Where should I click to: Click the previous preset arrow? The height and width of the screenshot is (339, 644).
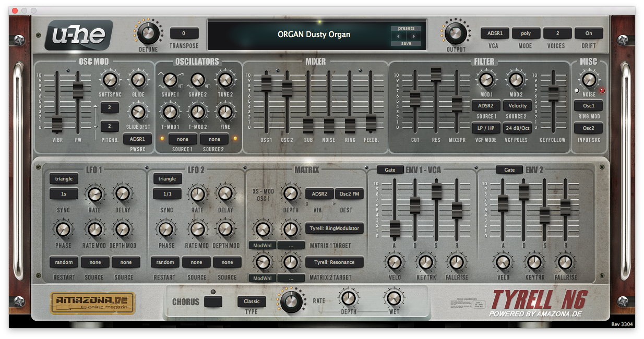tap(399, 36)
